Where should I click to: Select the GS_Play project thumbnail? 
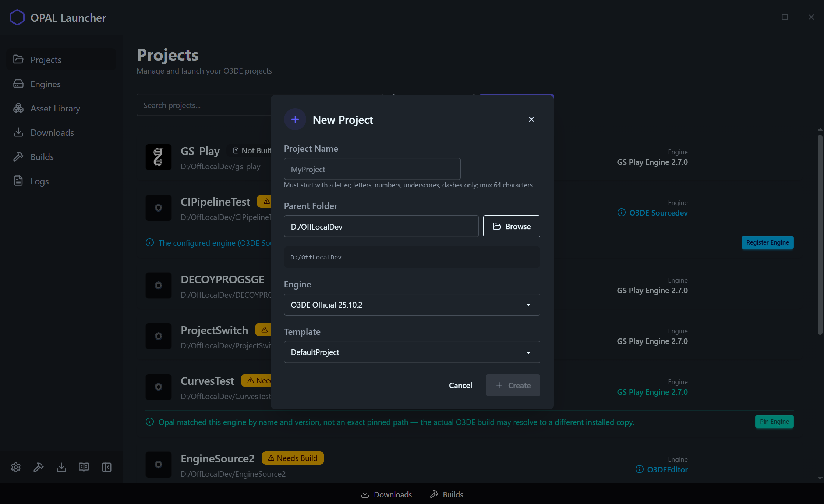[158, 157]
